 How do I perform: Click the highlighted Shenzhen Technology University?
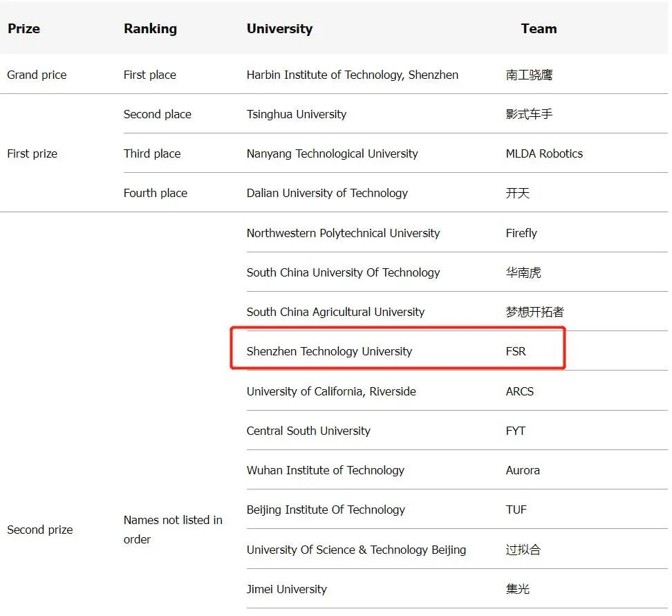[x=329, y=351]
